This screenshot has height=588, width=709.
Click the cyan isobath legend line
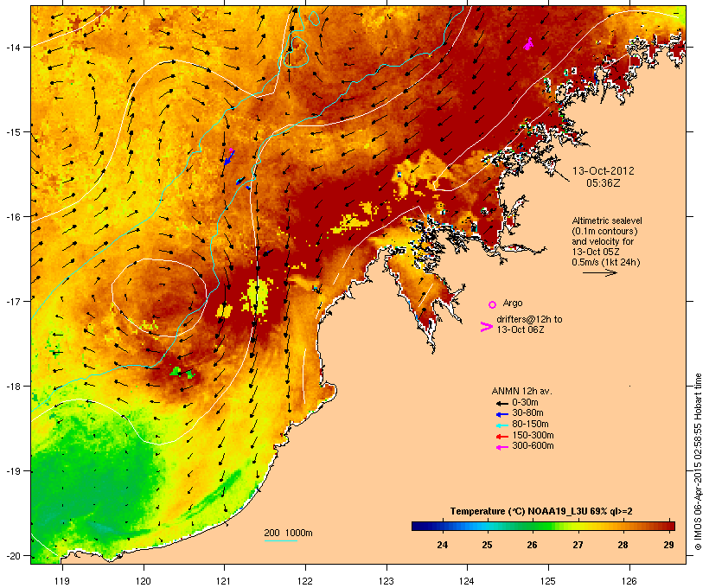[x=280, y=540]
